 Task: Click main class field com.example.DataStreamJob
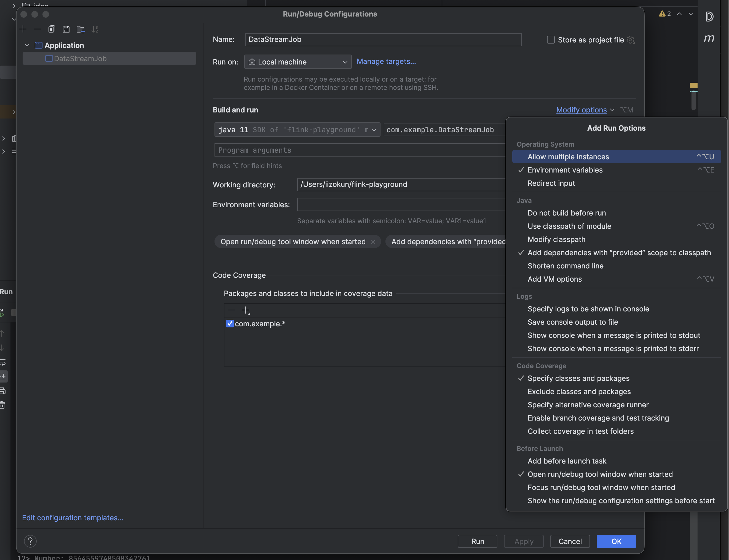click(444, 130)
